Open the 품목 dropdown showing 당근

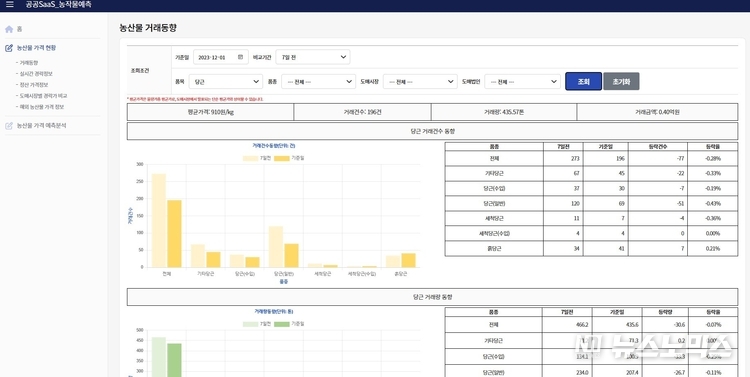225,82
